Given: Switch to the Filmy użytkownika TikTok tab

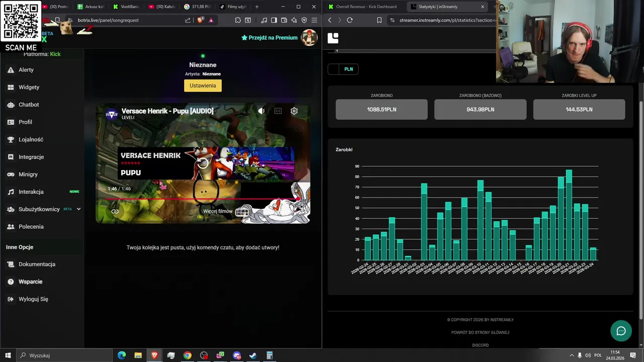Looking at the screenshot, I should 233,7.
